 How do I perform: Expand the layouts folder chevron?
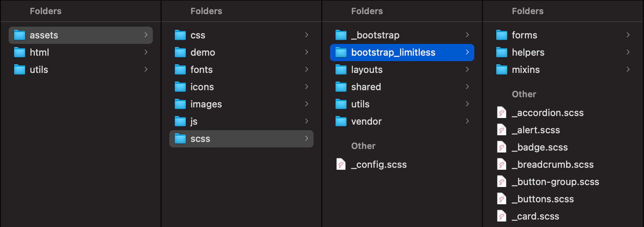click(467, 69)
